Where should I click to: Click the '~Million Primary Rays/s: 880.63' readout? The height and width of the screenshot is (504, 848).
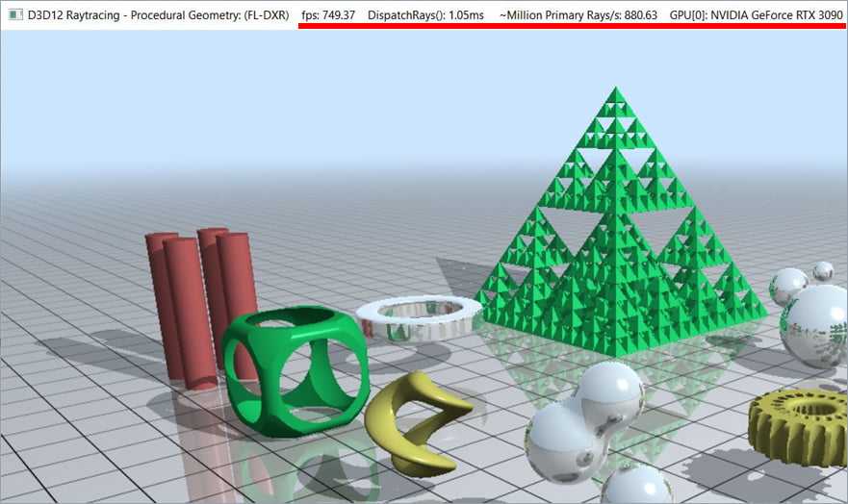578,15
